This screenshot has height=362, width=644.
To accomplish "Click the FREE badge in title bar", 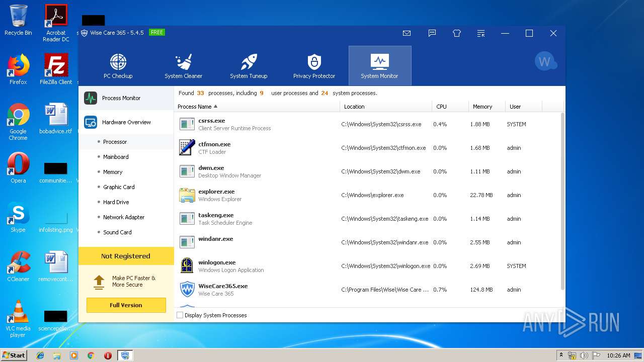I will coord(157,33).
